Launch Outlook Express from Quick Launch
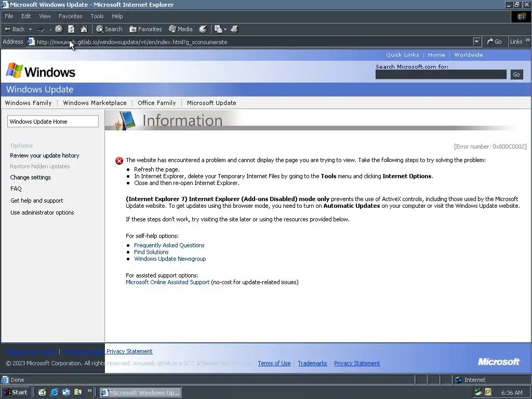This screenshot has height=399, width=532. click(66, 393)
